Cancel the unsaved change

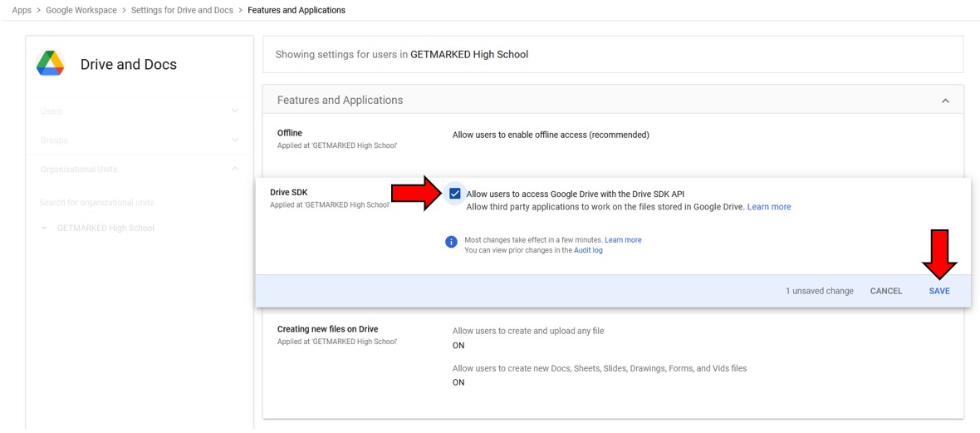click(x=885, y=291)
